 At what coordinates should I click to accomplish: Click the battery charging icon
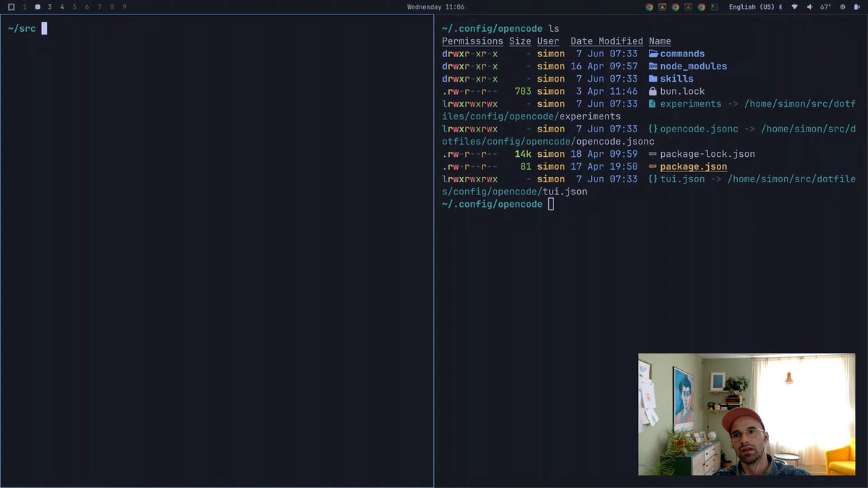coord(856,7)
